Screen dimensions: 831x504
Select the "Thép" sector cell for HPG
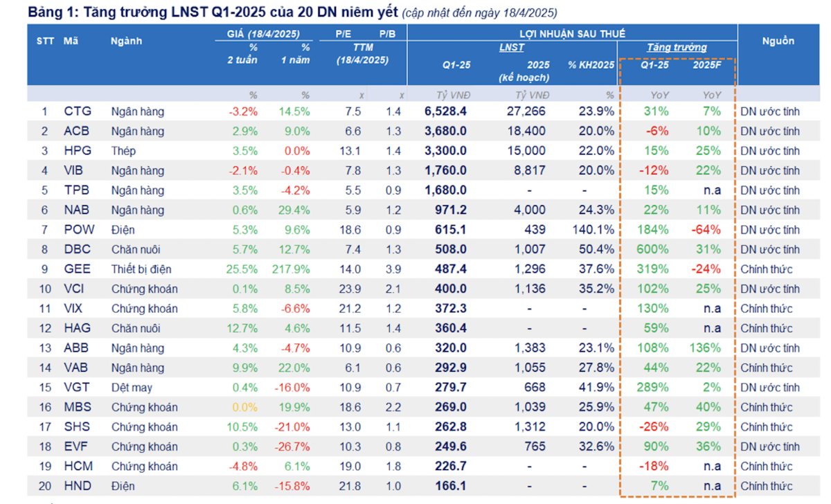[123, 151]
